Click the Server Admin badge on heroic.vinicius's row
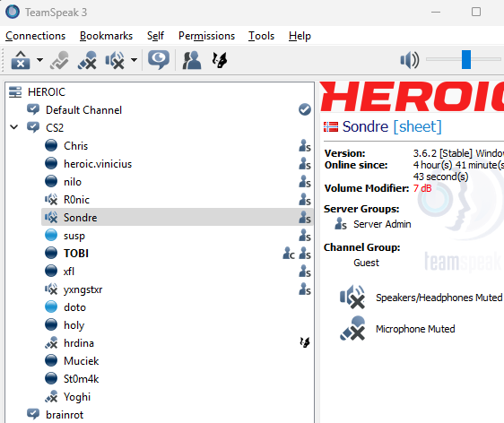 305,164
